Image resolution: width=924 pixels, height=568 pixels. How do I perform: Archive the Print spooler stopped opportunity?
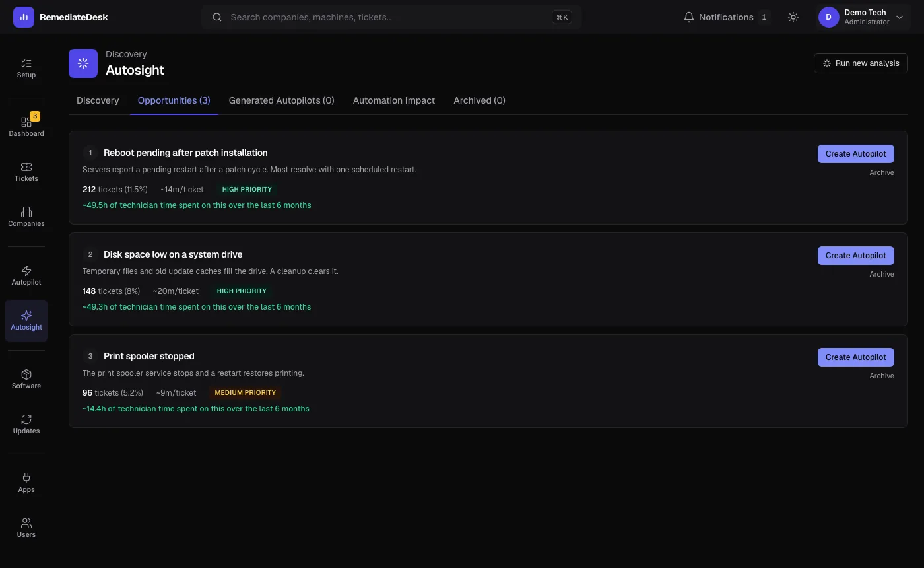coord(882,376)
